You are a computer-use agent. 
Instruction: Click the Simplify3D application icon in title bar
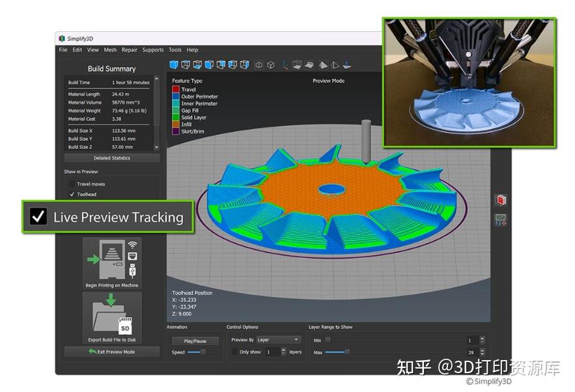pos(63,38)
